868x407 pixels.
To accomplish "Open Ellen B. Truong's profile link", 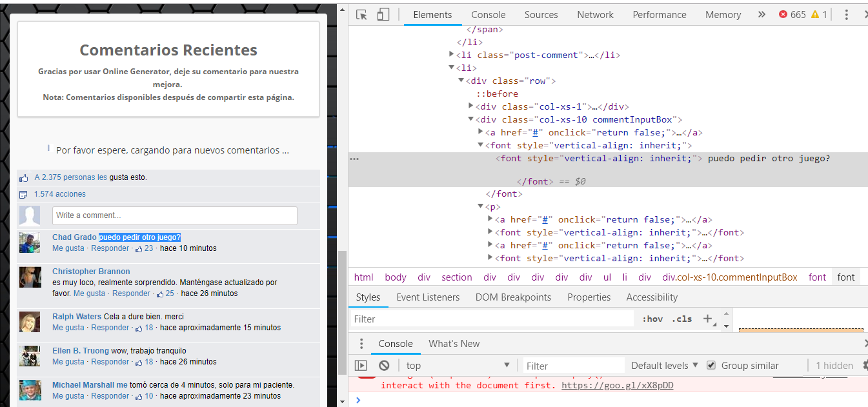I will (x=81, y=351).
